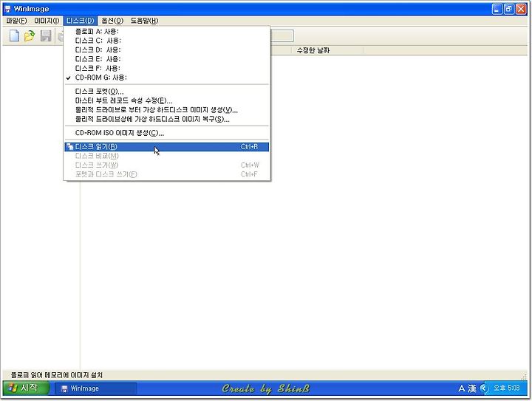This screenshot has height=401, width=532.
Task: Click the New image toolbar icon
Action: coord(14,35)
